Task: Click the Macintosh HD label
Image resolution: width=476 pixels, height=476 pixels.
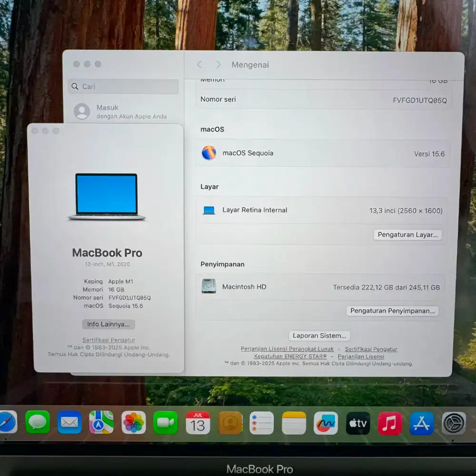Action: click(x=244, y=287)
